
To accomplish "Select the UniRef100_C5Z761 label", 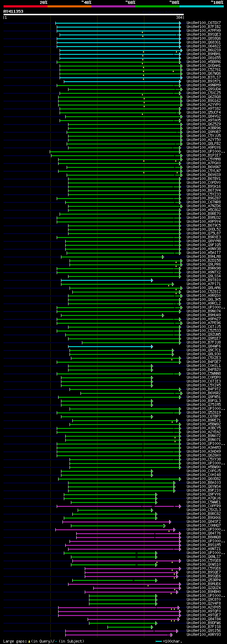I will point(204,70).
